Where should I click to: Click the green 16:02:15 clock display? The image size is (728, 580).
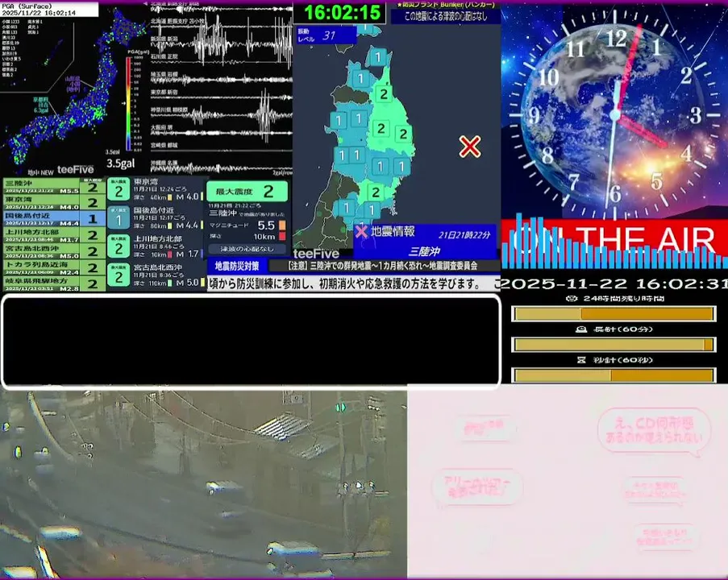342,13
